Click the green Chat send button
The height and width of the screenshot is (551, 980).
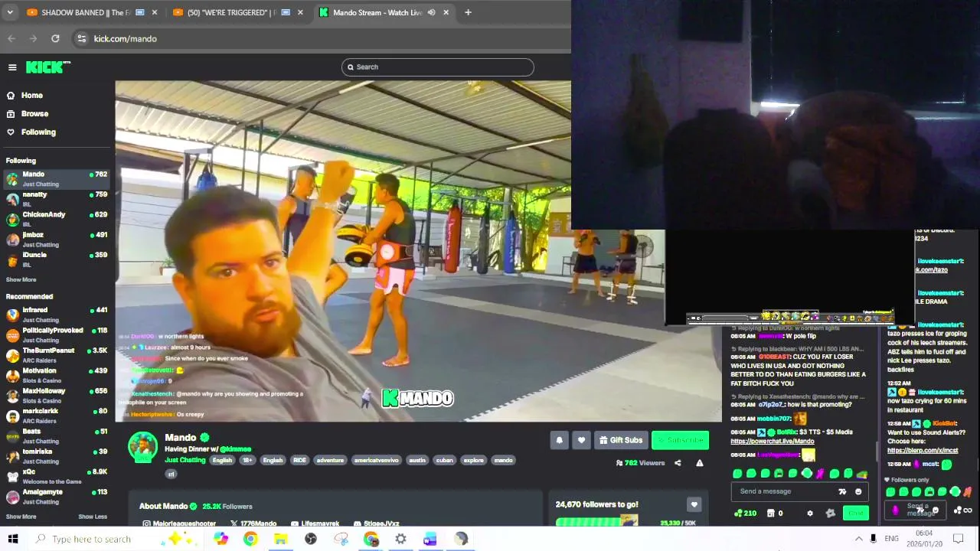click(856, 514)
